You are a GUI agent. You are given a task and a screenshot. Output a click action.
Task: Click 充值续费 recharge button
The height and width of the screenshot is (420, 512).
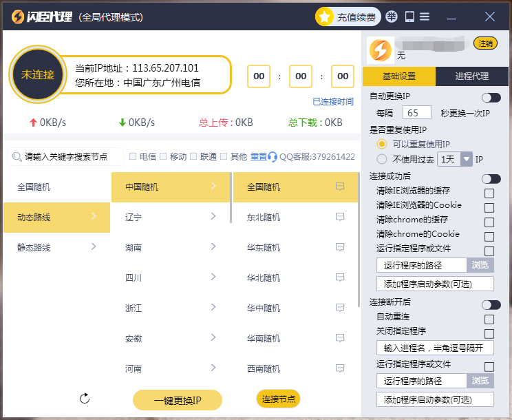pyautogui.click(x=348, y=17)
